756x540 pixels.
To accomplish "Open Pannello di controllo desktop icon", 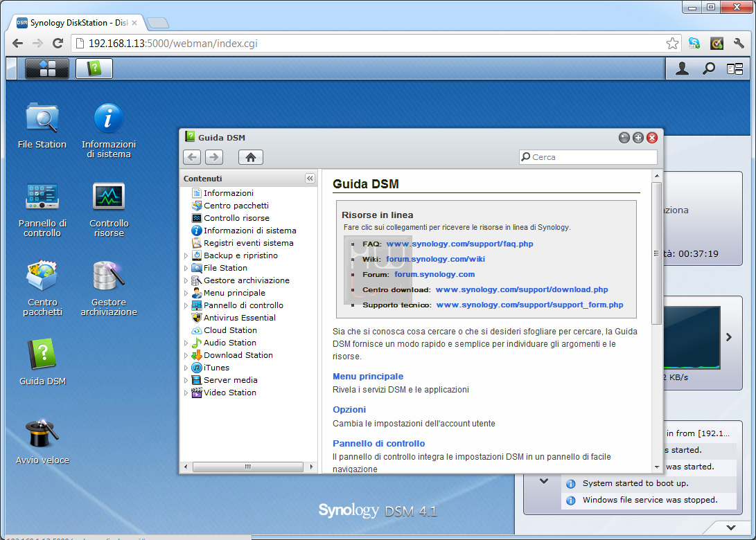I will coord(42,210).
